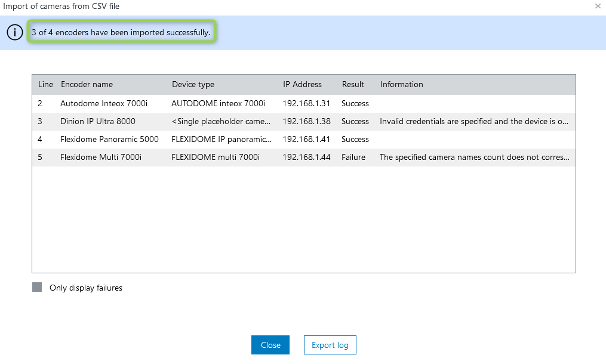
Task: Sort by the Line column header
Action: pos(45,84)
